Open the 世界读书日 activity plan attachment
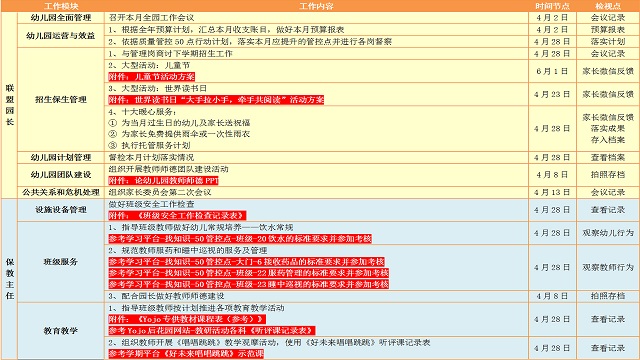 click(216, 100)
